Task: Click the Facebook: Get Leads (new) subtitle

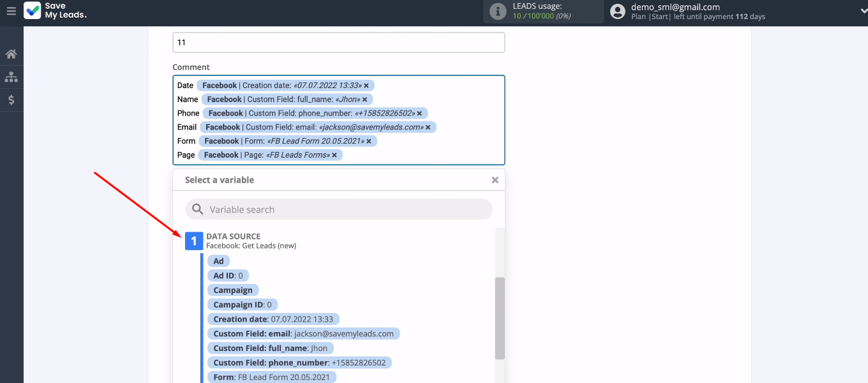Action: pos(251,246)
